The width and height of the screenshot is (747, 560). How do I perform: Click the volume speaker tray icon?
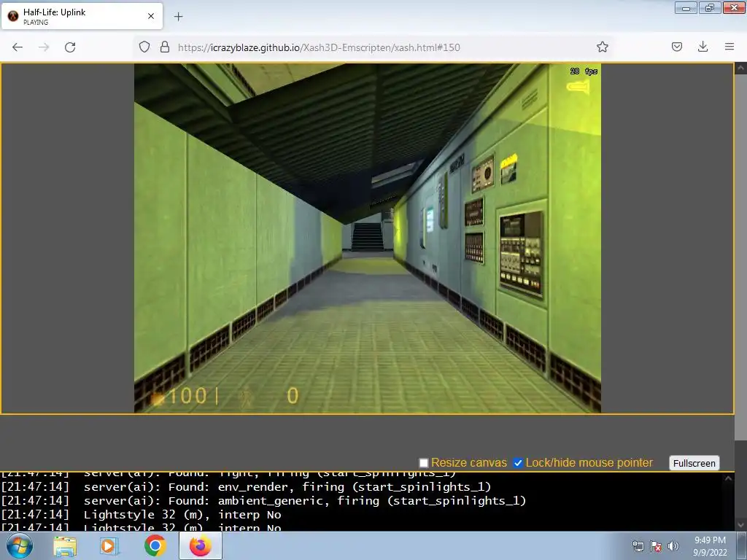click(673, 546)
